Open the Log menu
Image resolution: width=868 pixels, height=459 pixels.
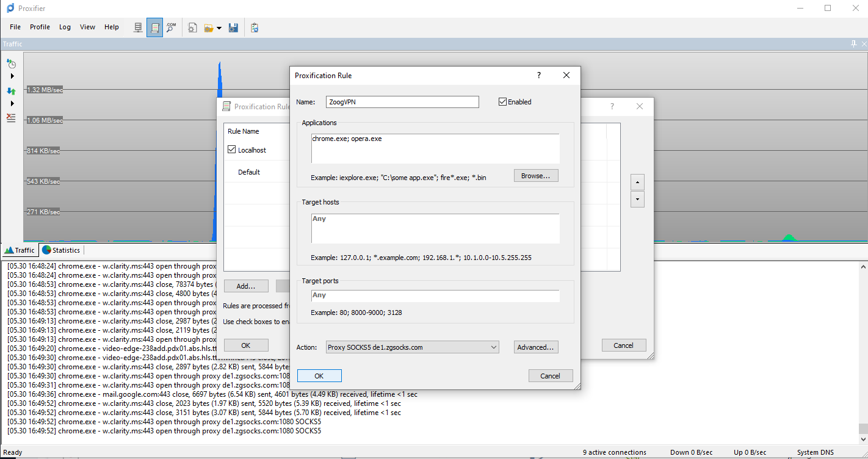[x=65, y=27]
